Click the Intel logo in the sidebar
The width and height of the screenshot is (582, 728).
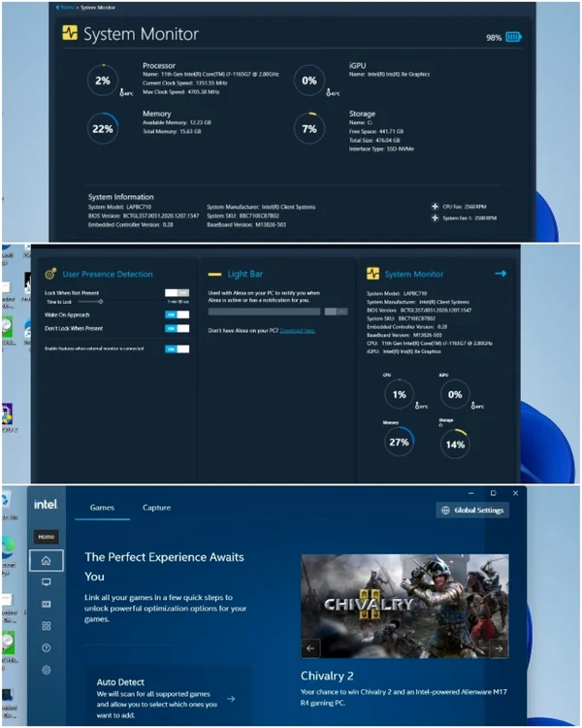coord(46,504)
